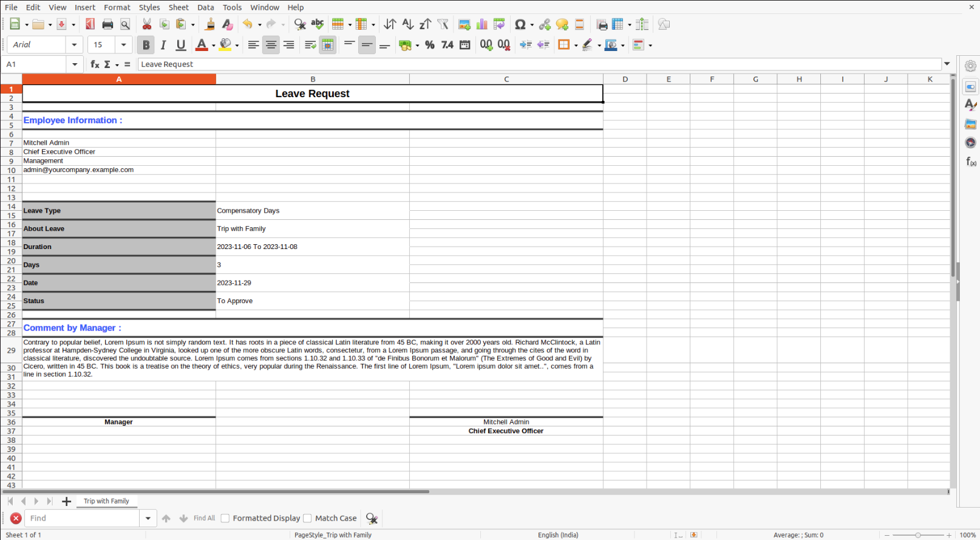Apply red font color swatch
The width and height of the screenshot is (980, 540).
[202, 45]
